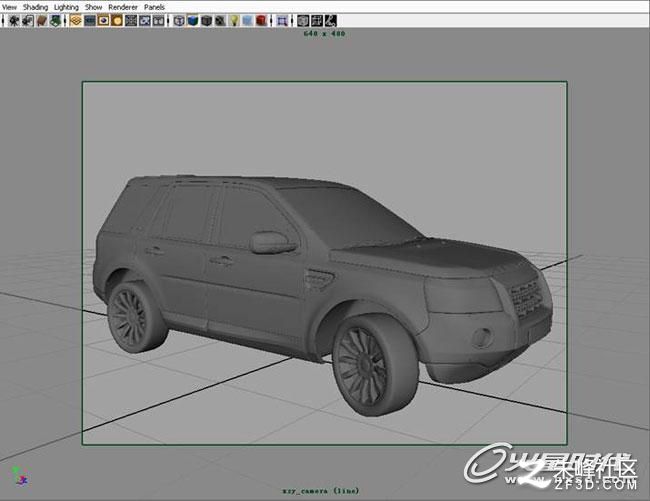The width and height of the screenshot is (650, 501).
Task: Toggle the Film Gate display
Action: [90, 20]
